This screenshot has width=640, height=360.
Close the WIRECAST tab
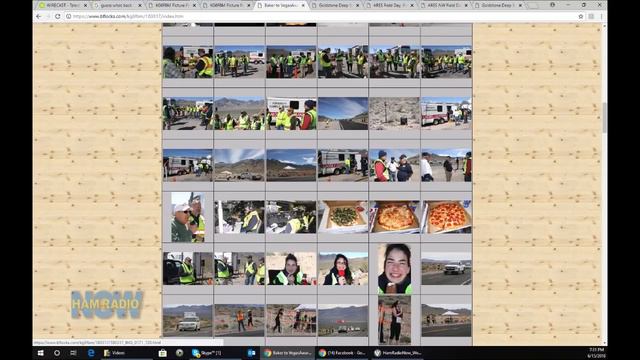85,5
